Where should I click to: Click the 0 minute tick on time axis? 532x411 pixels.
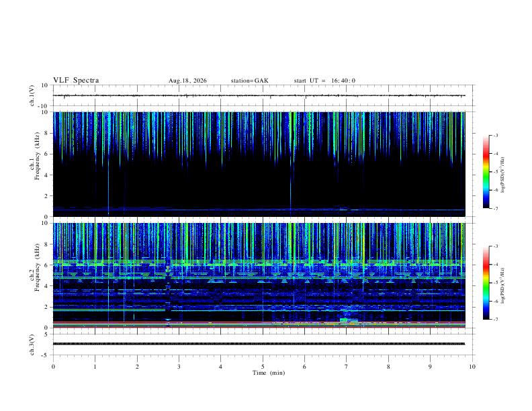coord(53,367)
